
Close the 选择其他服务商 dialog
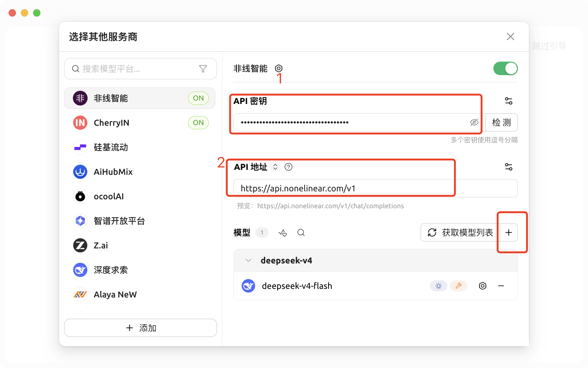(510, 36)
